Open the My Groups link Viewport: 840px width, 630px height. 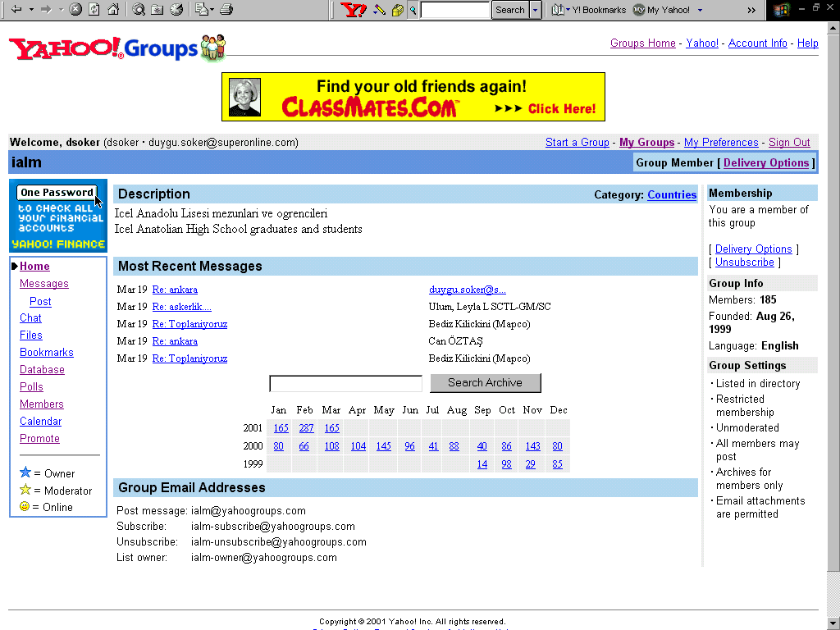[x=646, y=142]
